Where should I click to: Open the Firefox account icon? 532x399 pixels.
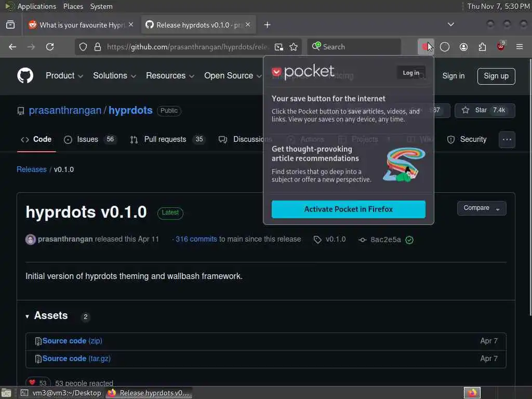(x=463, y=47)
